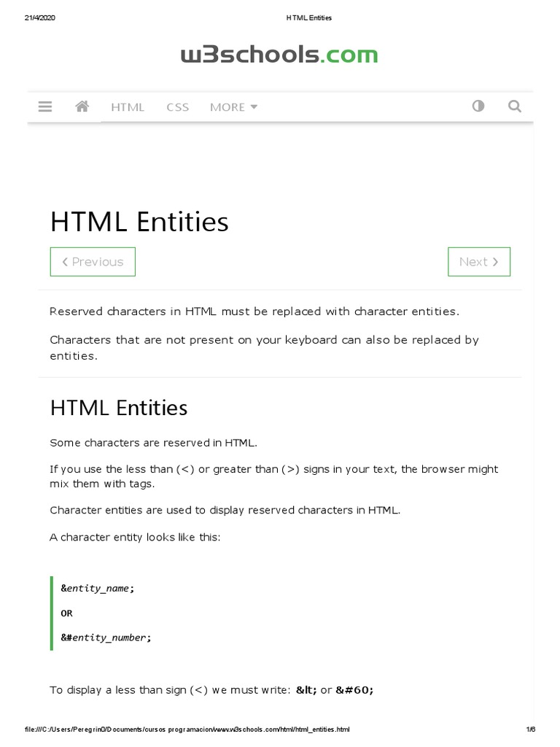Click the &#60; entity example text
560x747 pixels.
(x=354, y=690)
